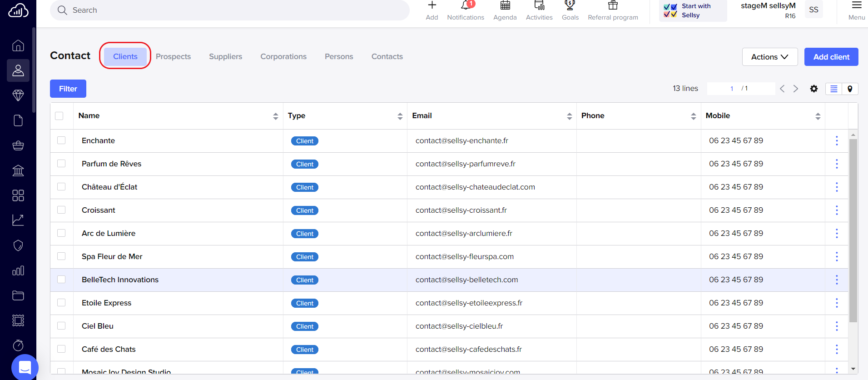Sort by the Name column

tap(276, 116)
